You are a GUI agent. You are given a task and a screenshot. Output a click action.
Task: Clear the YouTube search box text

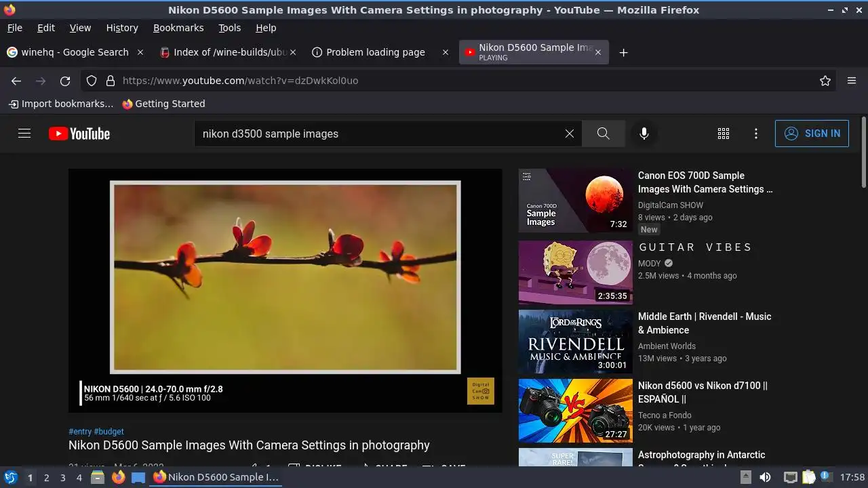(570, 134)
